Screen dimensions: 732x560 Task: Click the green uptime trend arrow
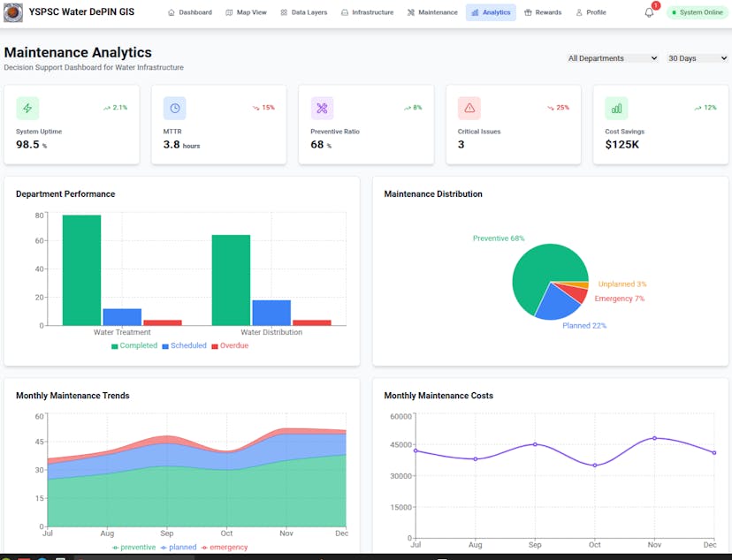[107, 108]
